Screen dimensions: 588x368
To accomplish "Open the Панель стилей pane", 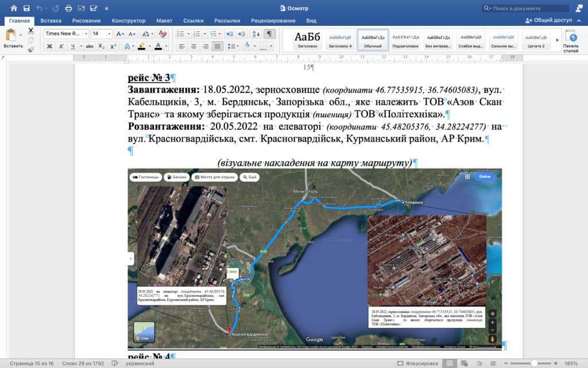I will pos(571,41).
